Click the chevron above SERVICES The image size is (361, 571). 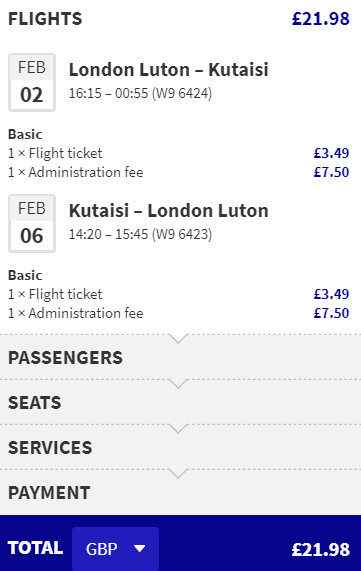(x=178, y=429)
